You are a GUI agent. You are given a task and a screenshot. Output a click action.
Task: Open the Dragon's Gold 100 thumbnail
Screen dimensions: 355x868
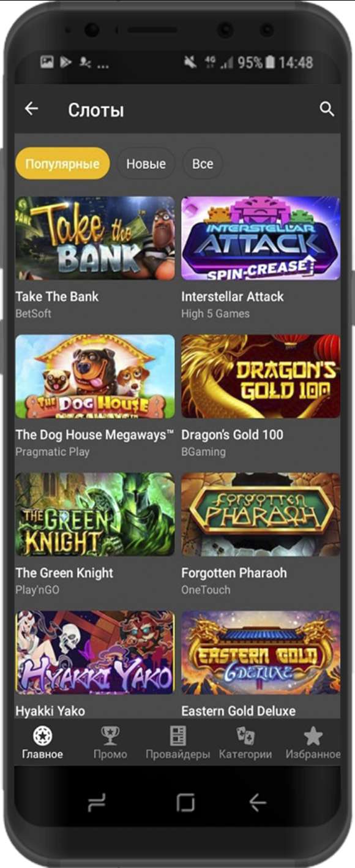click(261, 376)
